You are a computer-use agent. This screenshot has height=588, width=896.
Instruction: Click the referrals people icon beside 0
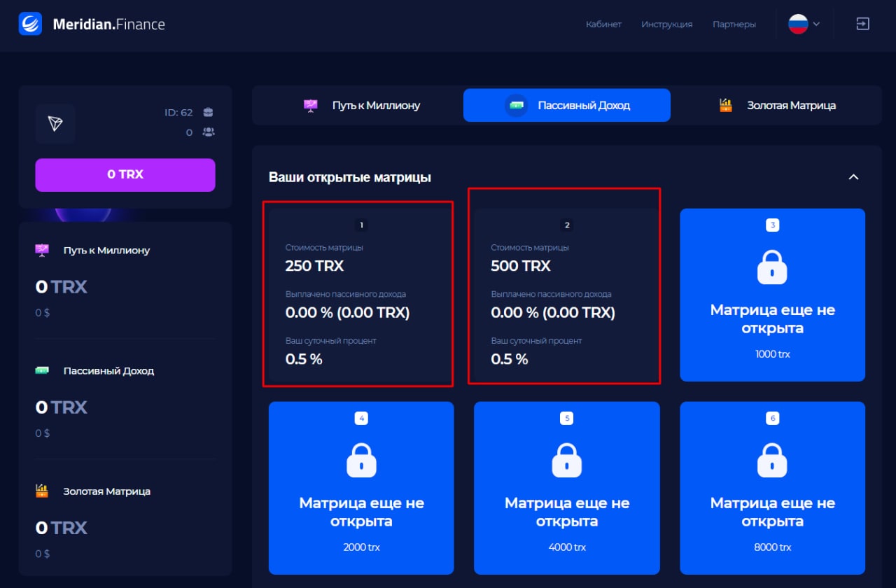[x=208, y=132]
